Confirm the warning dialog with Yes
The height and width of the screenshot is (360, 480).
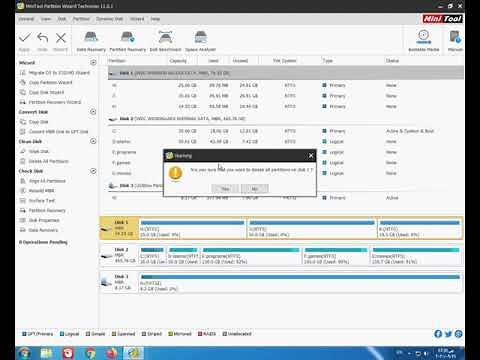coord(225,189)
